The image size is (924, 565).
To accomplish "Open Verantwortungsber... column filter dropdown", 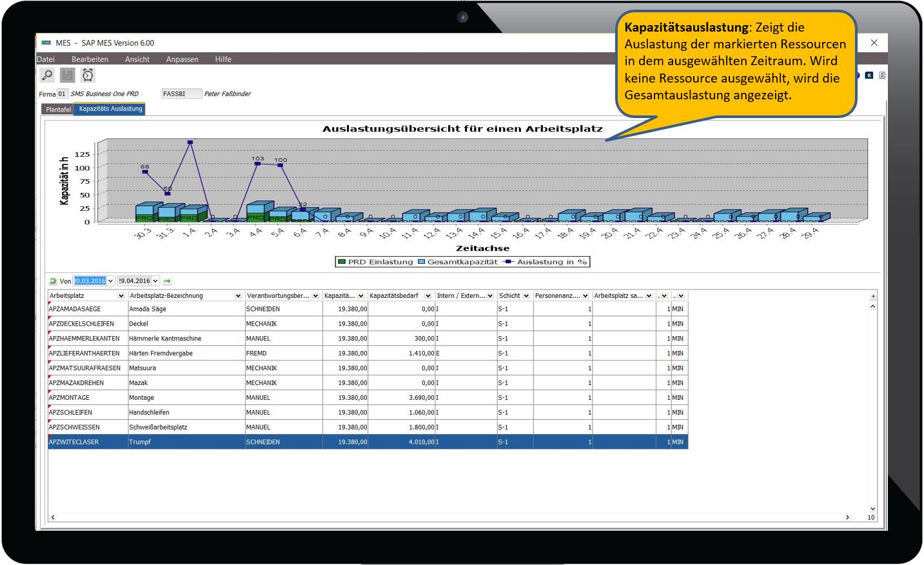I will (x=315, y=296).
